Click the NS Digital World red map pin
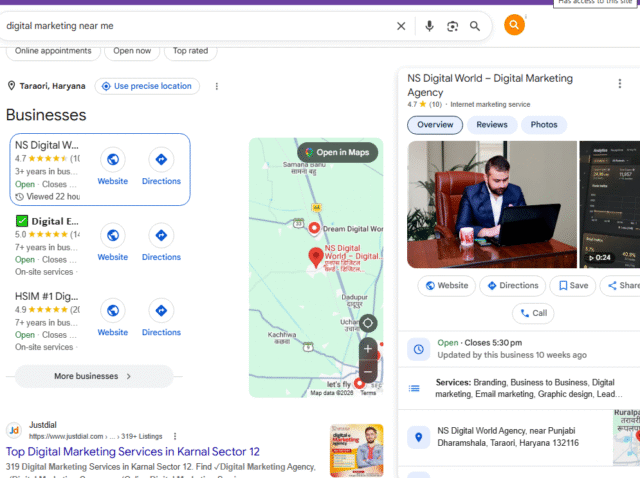Viewport: 640px width, 478px height. [x=316, y=257]
